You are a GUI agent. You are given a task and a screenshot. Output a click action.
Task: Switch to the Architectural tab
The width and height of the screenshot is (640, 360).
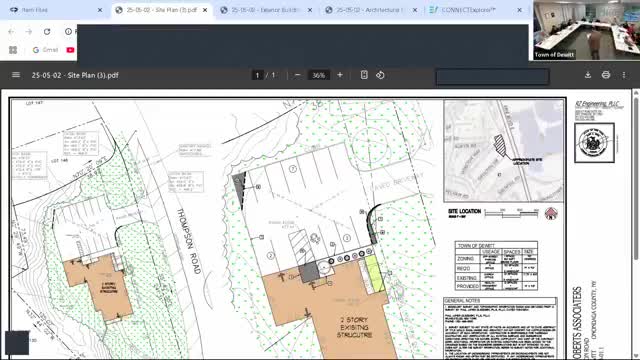371,10
